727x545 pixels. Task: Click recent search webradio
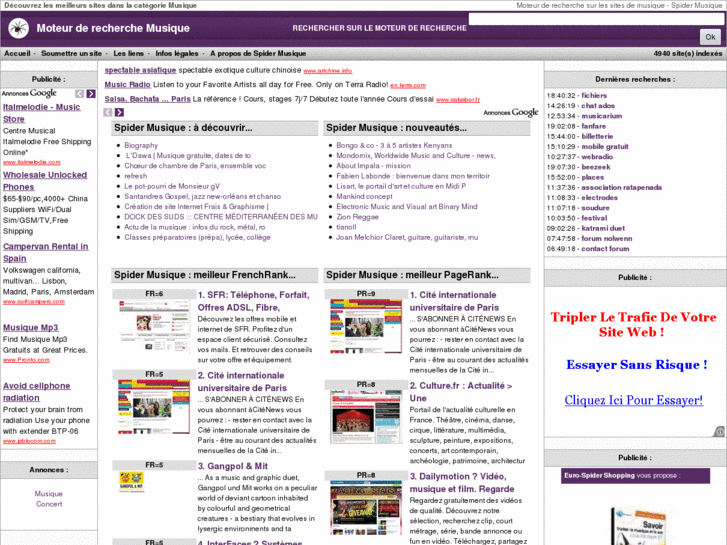point(597,156)
